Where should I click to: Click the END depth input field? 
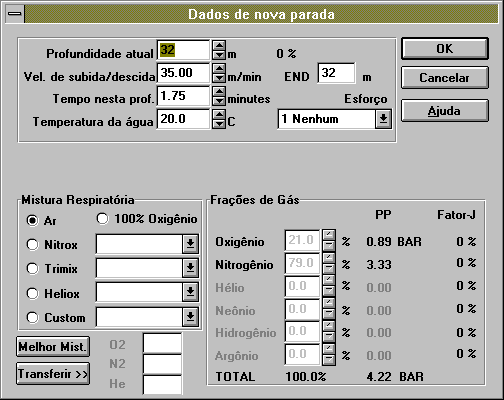[336, 73]
